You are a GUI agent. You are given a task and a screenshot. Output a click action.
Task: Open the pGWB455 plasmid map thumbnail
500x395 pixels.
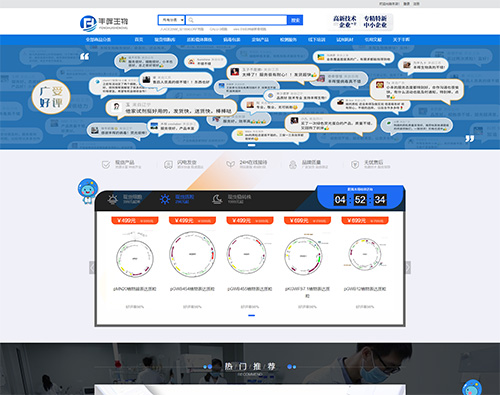click(x=247, y=254)
